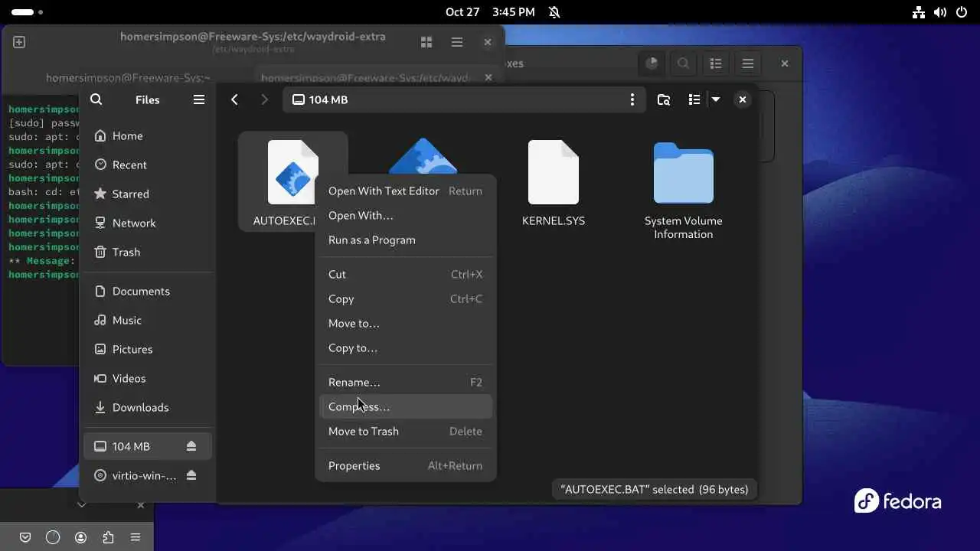This screenshot has width=980, height=551.
Task: Dismiss bar with X above browser toolbar
Action: coord(140,505)
